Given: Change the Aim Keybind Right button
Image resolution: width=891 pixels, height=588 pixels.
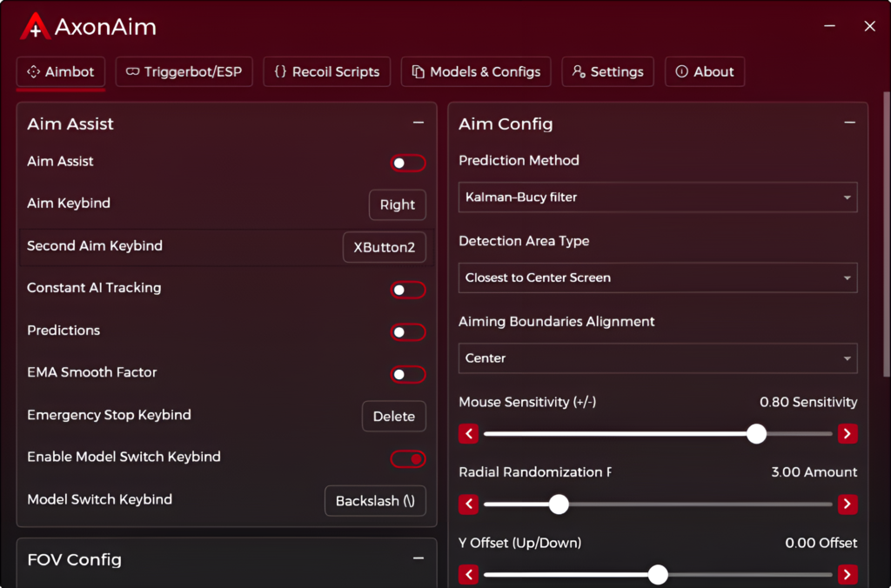Looking at the screenshot, I should click(397, 204).
